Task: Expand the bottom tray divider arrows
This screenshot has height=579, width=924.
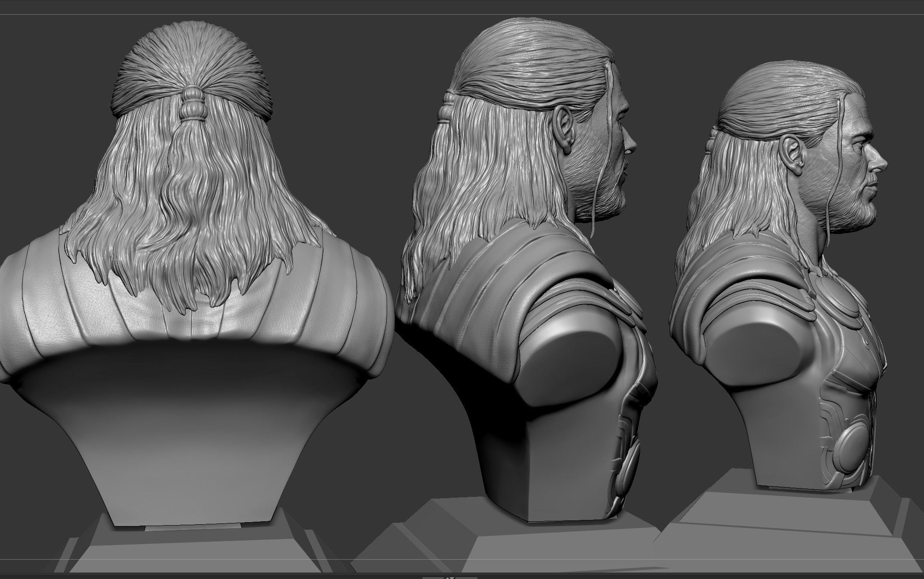Action: (450, 577)
